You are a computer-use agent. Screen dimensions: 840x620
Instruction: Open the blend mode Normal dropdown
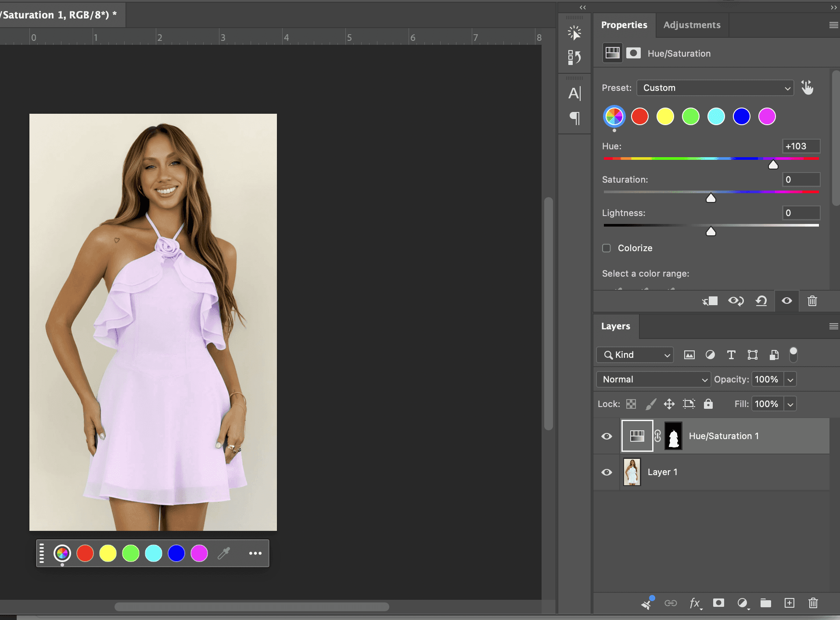tap(653, 379)
